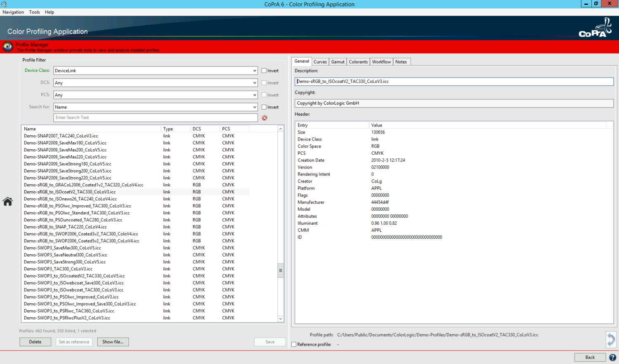Clear search text with red X icon
Screen dimensions: 619x364
point(265,118)
